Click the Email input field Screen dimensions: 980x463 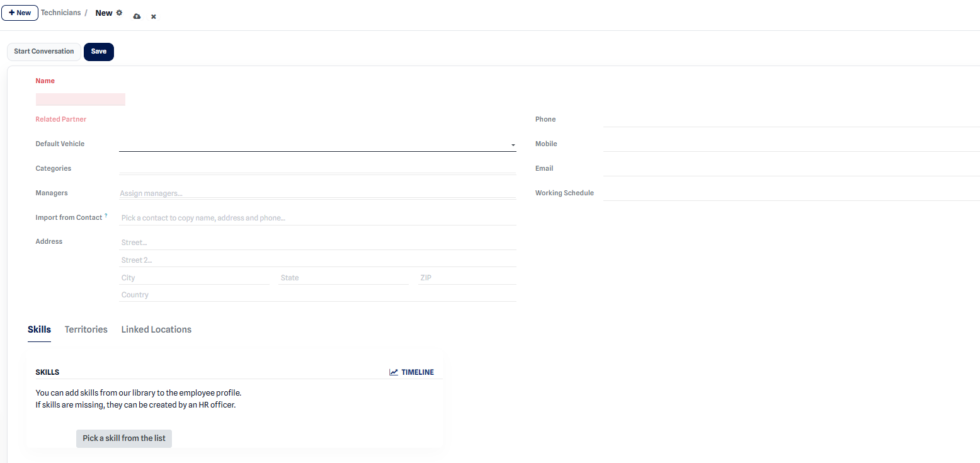tap(791, 169)
